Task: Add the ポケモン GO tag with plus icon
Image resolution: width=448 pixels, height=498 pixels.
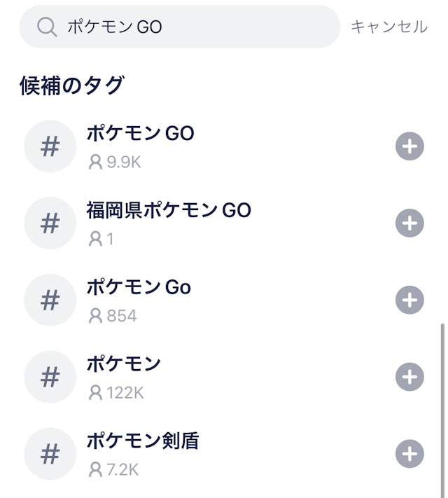Action: point(409,147)
